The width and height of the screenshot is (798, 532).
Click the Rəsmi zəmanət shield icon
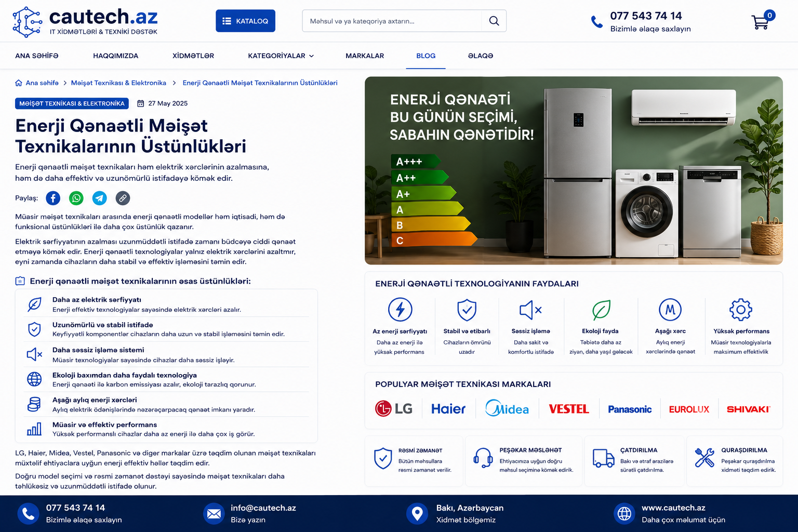pos(383,458)
